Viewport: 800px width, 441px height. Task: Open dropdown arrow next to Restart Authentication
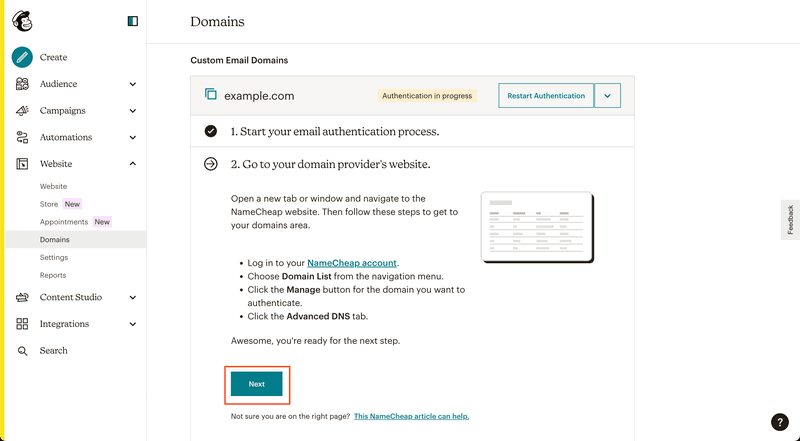point(607,95)
